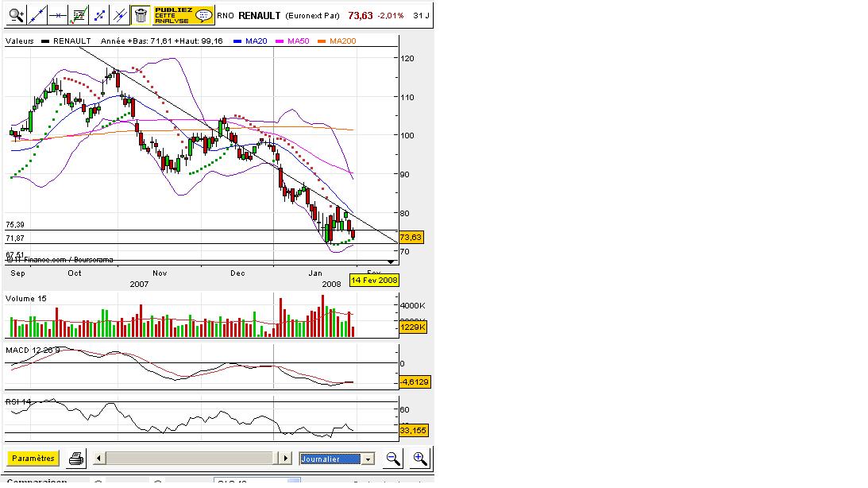
Task: Click the 90 price axis label
Action: tap(405, 175)
